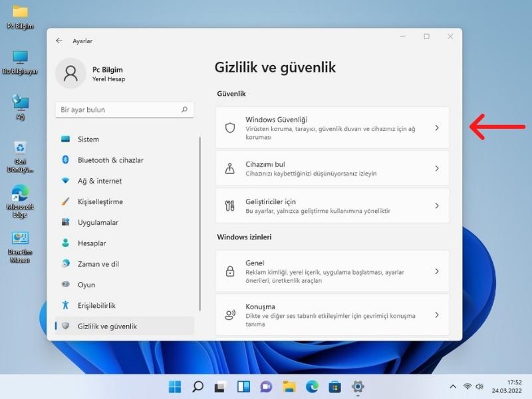Click the Ağ & internet wifi icon

coord(65,180)
